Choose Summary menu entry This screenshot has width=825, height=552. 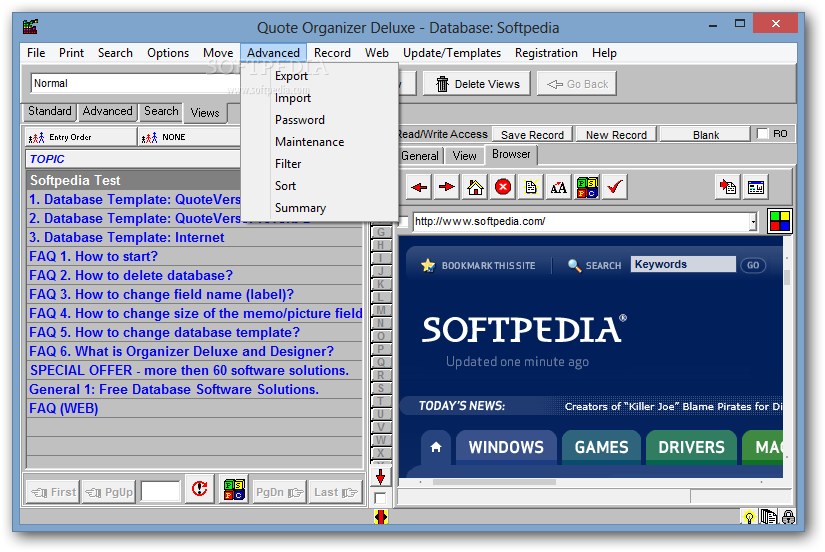click(300, 208)
